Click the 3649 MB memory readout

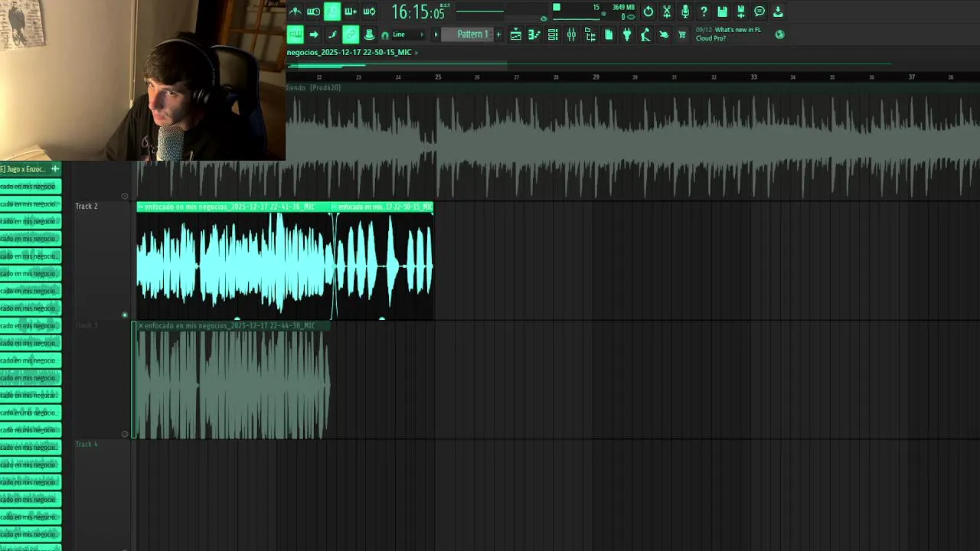tap(623, 8)
